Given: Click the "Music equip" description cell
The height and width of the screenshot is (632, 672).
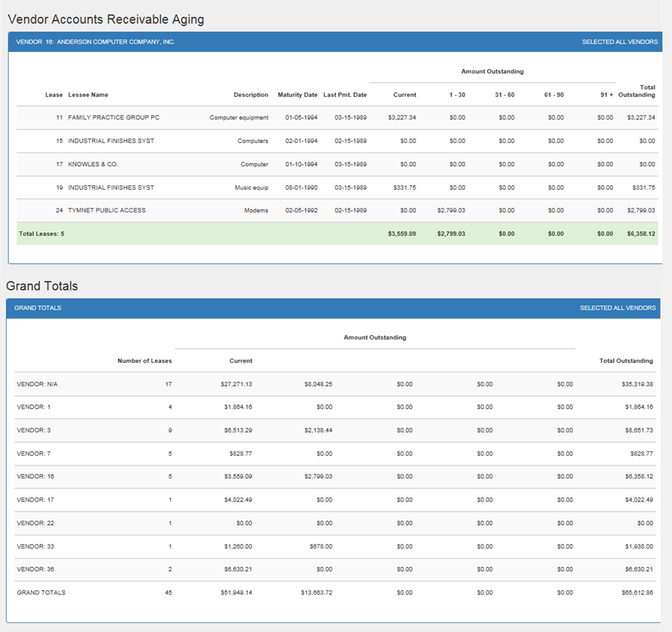Looking at the screenshot, I should [251, 187].
